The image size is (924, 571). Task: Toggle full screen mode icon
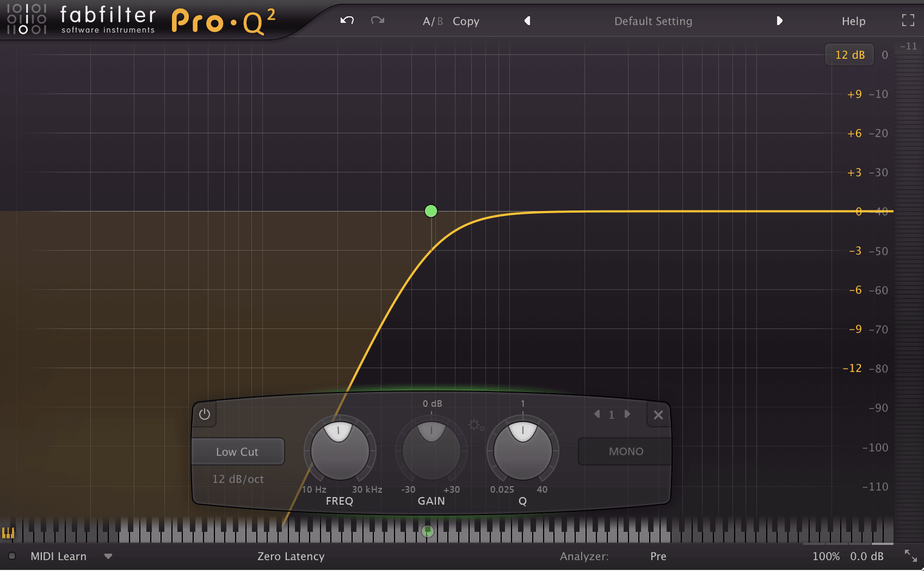[x=908, y=21]
